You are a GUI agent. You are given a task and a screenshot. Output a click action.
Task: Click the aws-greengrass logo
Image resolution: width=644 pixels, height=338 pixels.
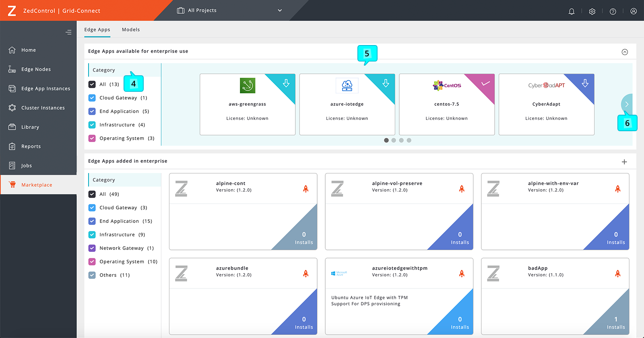248,85
